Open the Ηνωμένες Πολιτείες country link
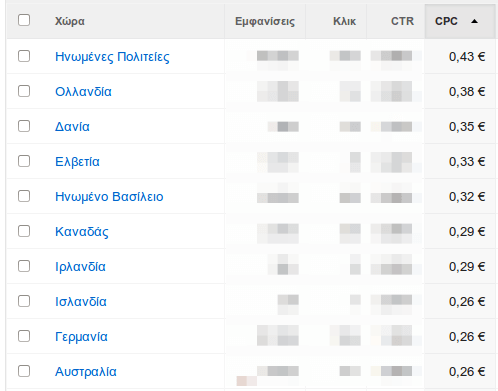The width and height of the screenshot is (498, 391). (x=112, y=57)
